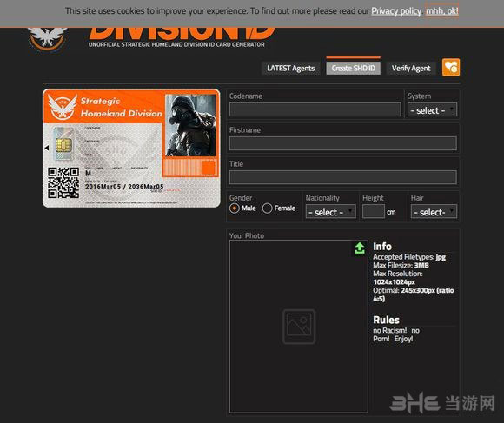Click the "Info" heading
The width and height of the screenshot is (504, 423).
(382, 247)
